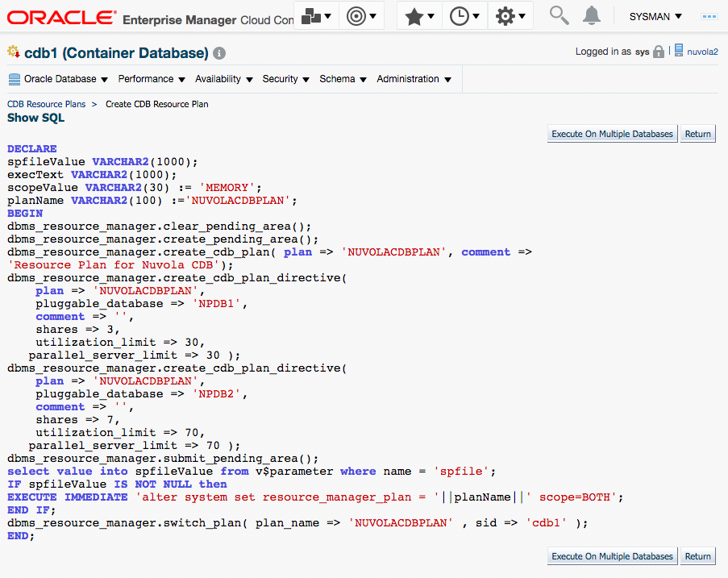Go back to CDB Resource Plans breadcrumb
The width and height of the screenshot is (728, 578).
[x=47, y=104]
